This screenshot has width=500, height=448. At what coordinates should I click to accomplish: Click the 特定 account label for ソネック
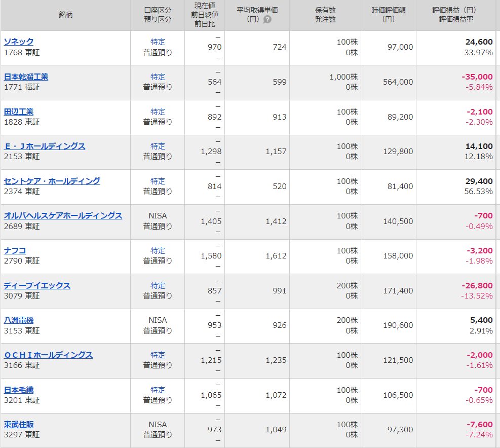[158, 42]
